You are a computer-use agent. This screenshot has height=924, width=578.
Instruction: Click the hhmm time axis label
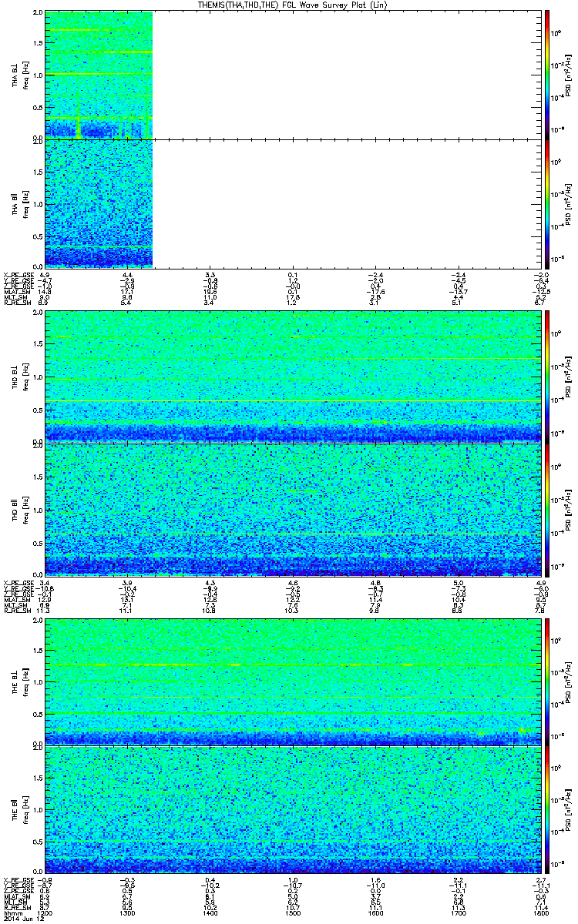(12, 912)
